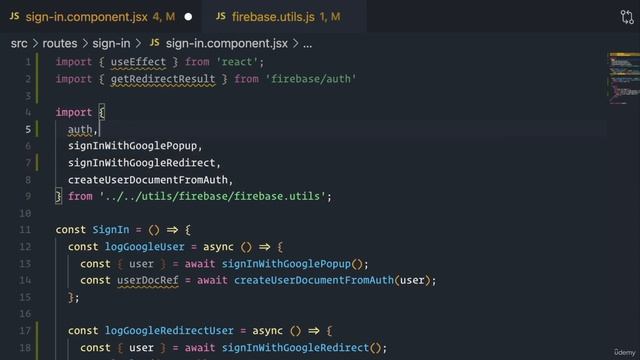This screenshot has width=640, height=360.
Task: Click 'signInWithGooglePopup()' call on line 13
Action: click(x=292, y=264)
